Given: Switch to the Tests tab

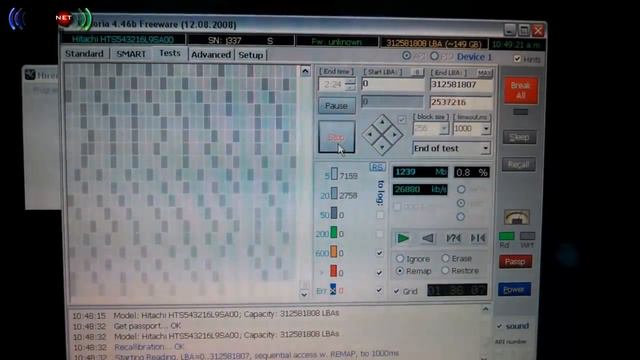Looking at the screenshot, I should (170, 53).
